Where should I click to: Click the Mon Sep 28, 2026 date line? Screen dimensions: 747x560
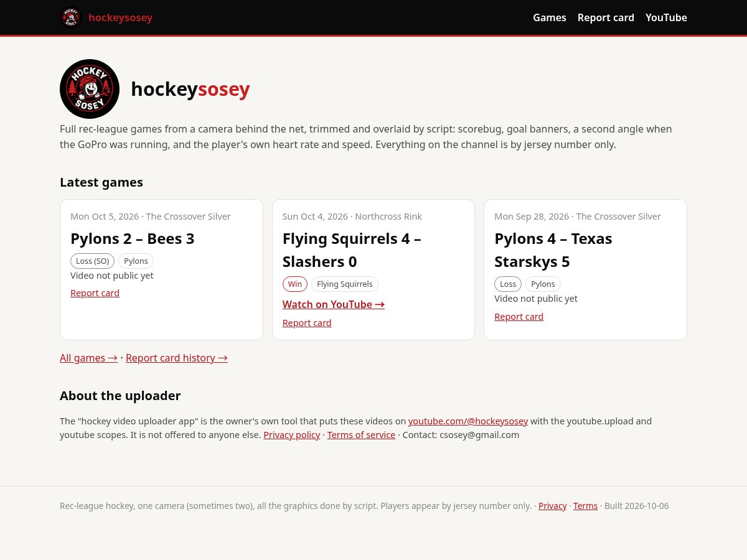(x=578, y=217)
